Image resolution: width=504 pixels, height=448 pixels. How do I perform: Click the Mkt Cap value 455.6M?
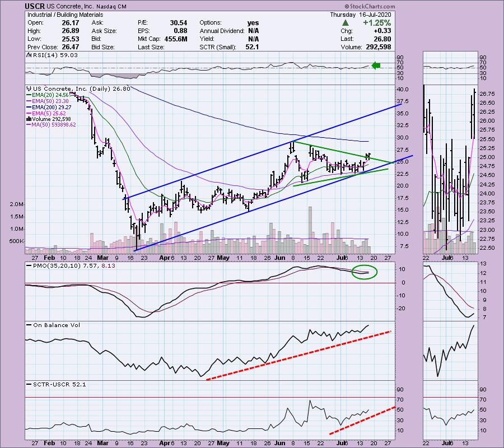tap(175, 39)
